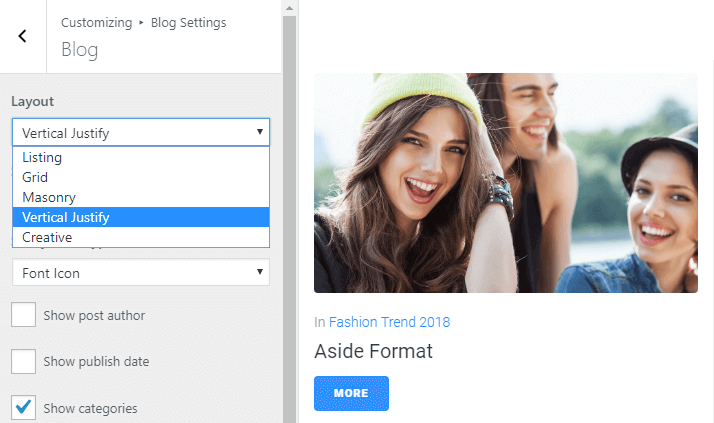Click the Show post author label text

(x=94, y=316)
